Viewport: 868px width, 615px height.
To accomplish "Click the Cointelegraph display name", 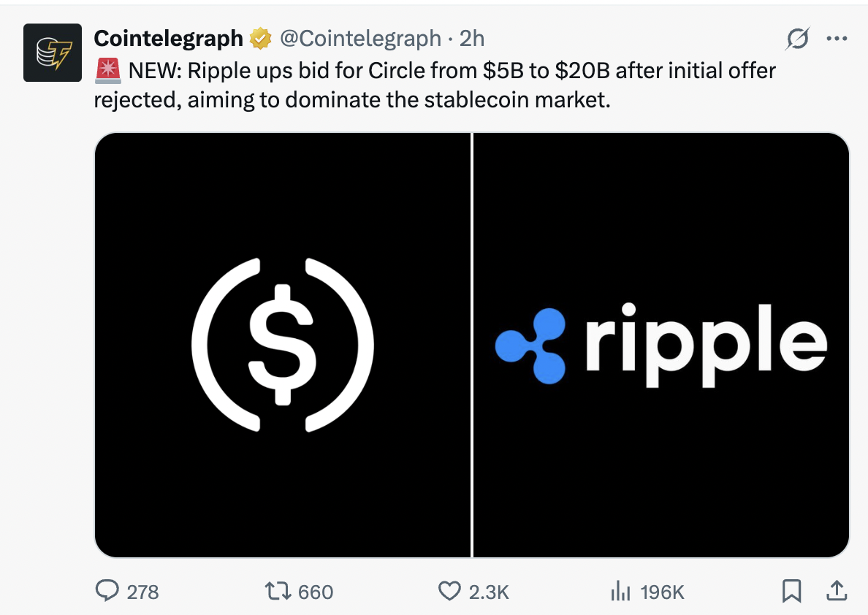I will (x=168, y=38).
